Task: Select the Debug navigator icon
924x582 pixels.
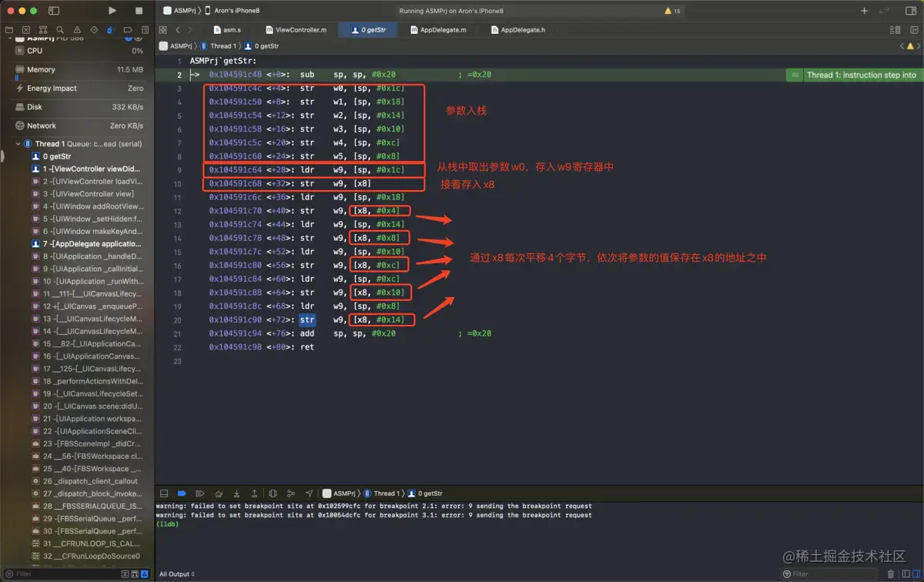Action: click(x=110, y=30)
